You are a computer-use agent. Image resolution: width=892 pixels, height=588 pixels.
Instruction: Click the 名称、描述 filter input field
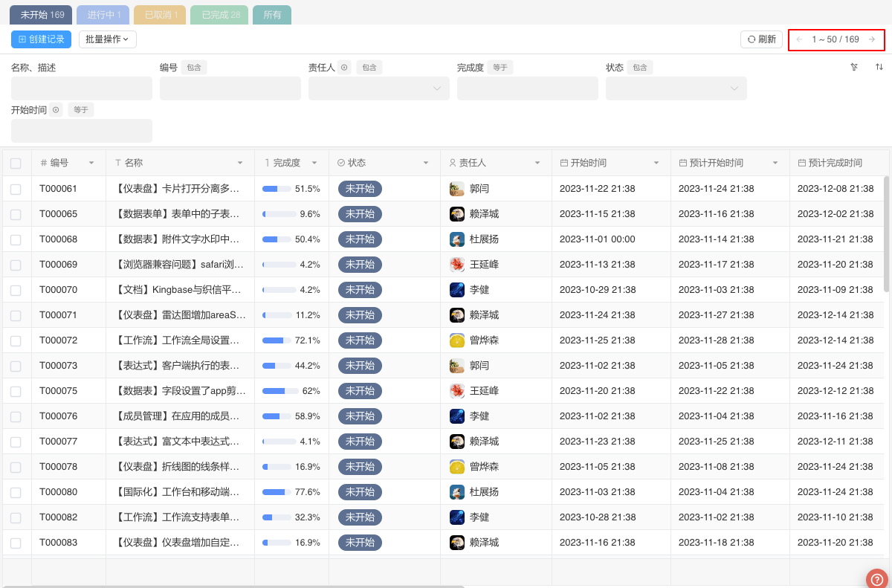(x=81, y=88)
